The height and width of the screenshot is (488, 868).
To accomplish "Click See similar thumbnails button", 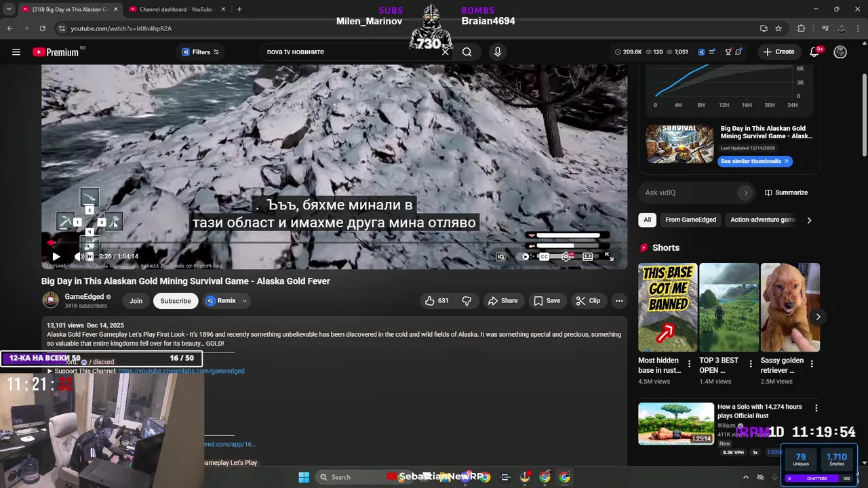I will [755, 161].
